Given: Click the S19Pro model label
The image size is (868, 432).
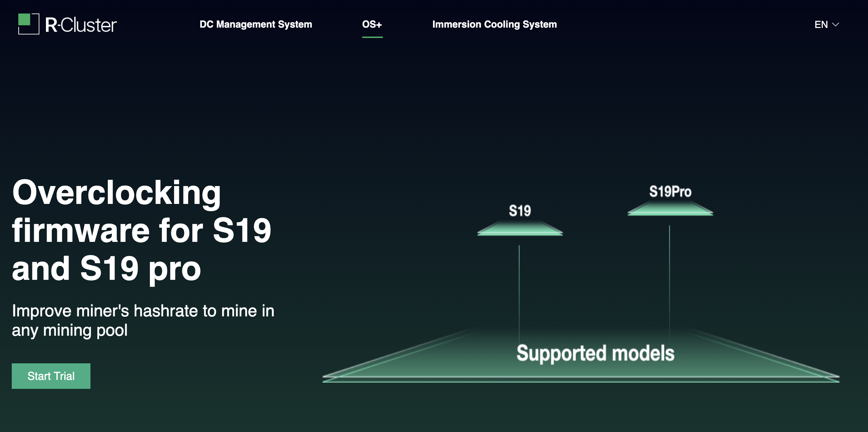Looking at the screenshot, I should pos(670,192).
